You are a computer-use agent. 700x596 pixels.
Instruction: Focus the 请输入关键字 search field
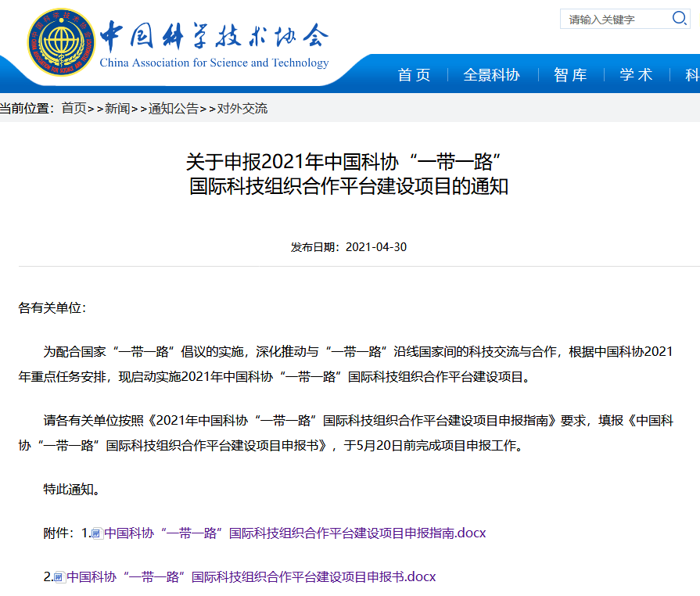(x=614, y=19)
